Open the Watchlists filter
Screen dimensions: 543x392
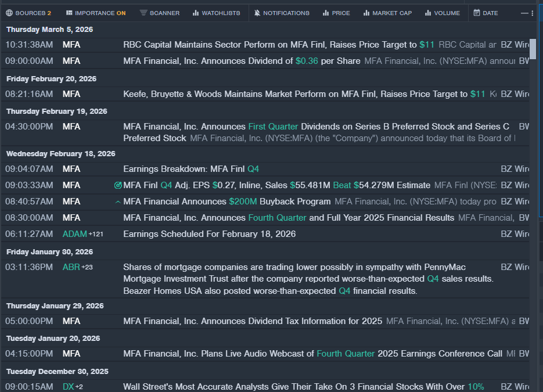[216, 13]
